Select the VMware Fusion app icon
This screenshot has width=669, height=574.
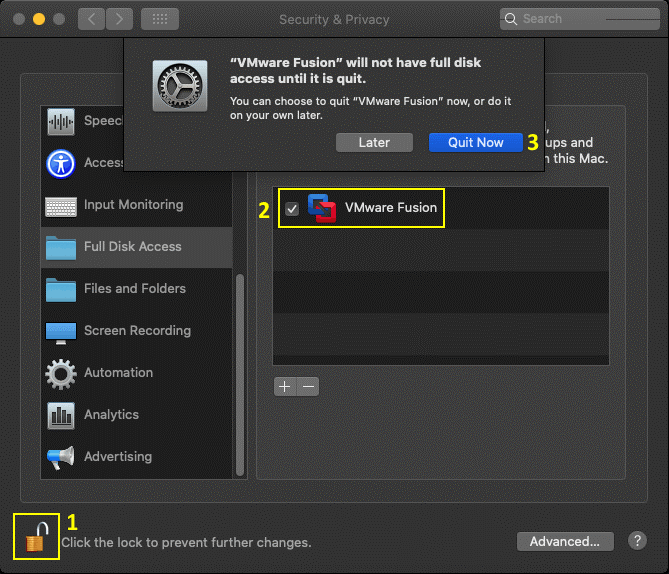click(322, 208)
